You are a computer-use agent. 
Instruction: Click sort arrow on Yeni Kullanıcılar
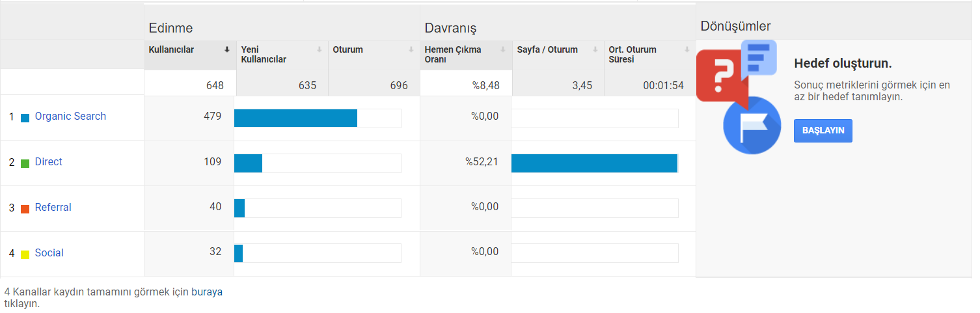click(320, 49)
